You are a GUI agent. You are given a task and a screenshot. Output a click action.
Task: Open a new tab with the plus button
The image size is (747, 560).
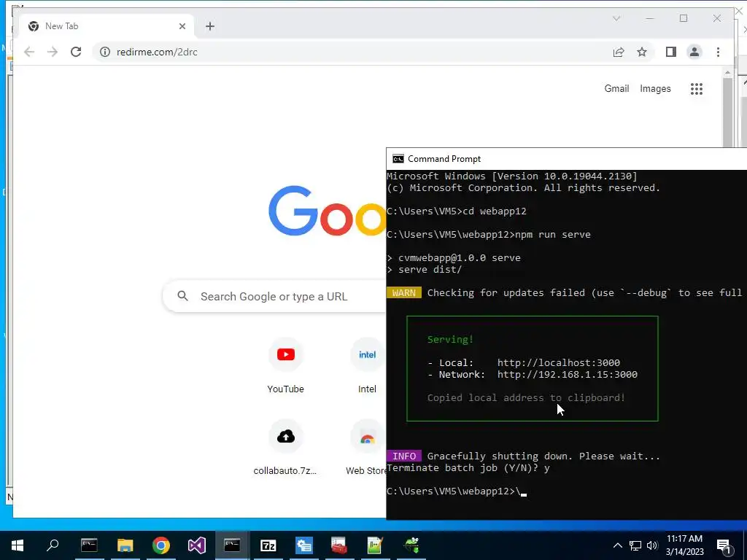209,26
